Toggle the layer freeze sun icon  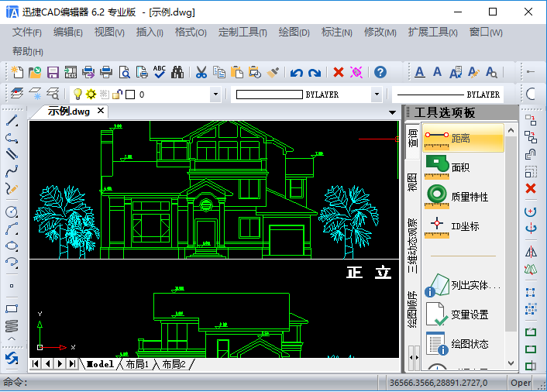click(91, 94)
